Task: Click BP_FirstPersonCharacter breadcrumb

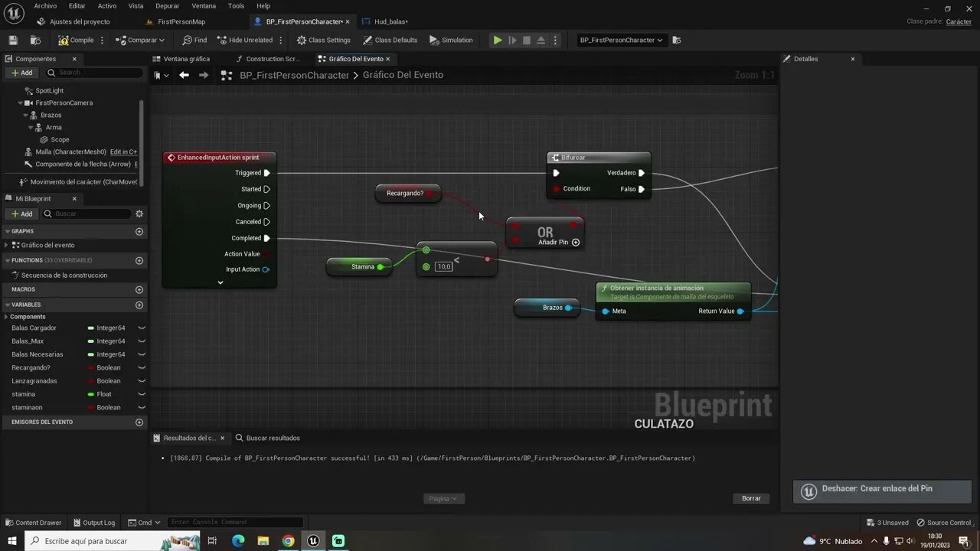Action: pyautogui.click(x=294, y=75)
